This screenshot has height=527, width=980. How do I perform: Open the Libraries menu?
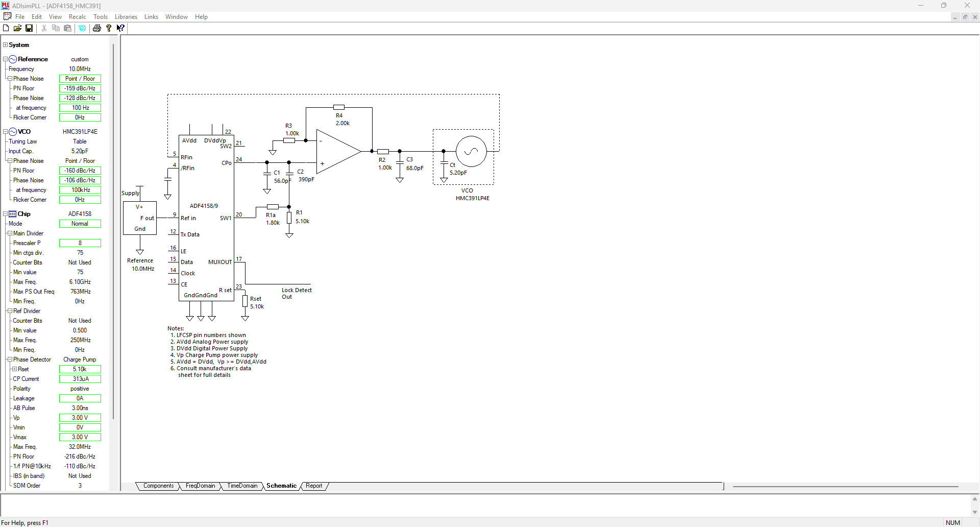pos(126,17)
